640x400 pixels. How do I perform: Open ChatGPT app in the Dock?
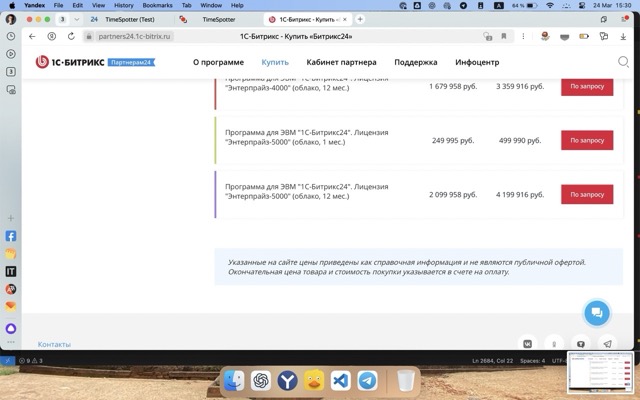260,381
